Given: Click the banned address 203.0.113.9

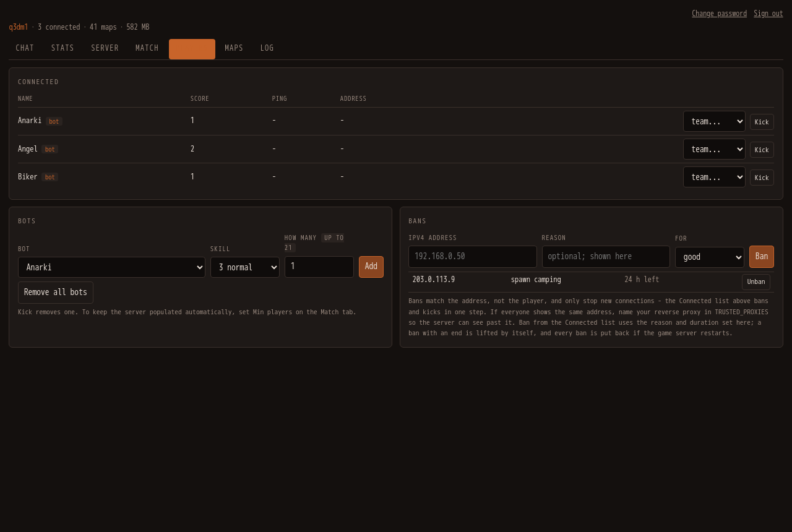Looking at the screenshot, I should (x=434, y=280).
